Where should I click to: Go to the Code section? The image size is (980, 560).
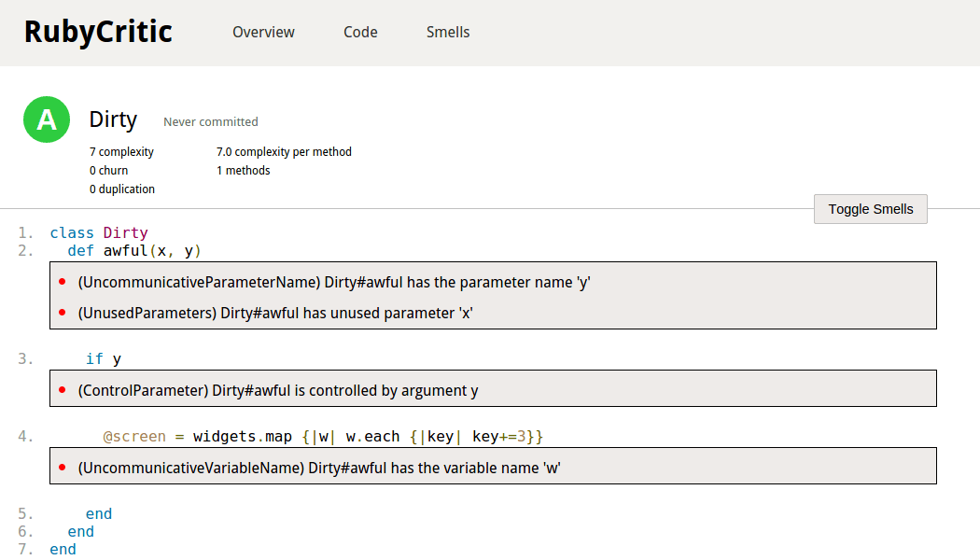point(360,33)
